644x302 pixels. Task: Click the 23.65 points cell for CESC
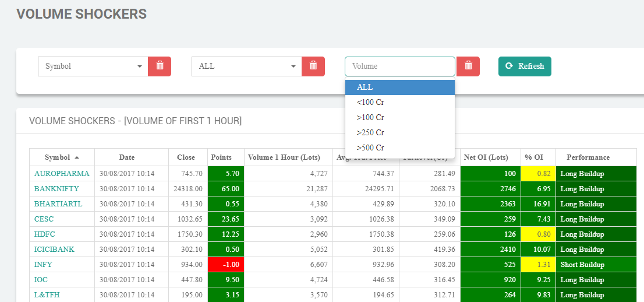(x=226, y=219)
